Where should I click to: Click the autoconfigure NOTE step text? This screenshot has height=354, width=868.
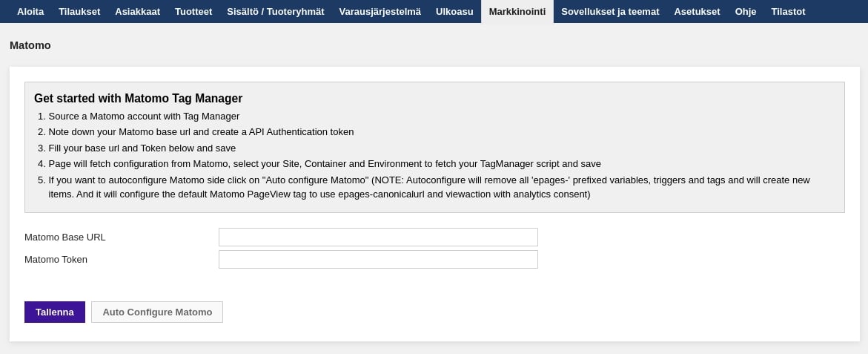click(429, 187)
